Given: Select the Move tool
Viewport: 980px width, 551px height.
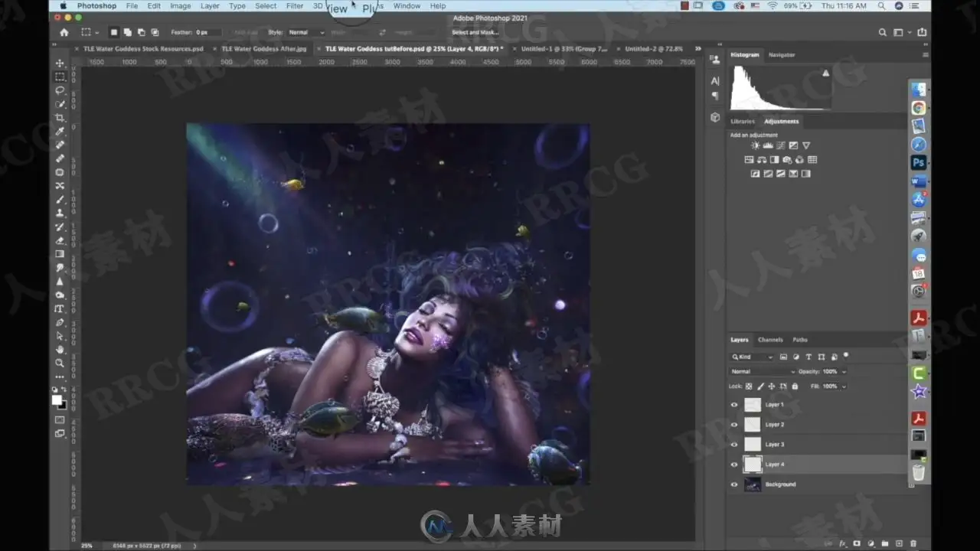Looking at the screenshot, I should point(60,63).
